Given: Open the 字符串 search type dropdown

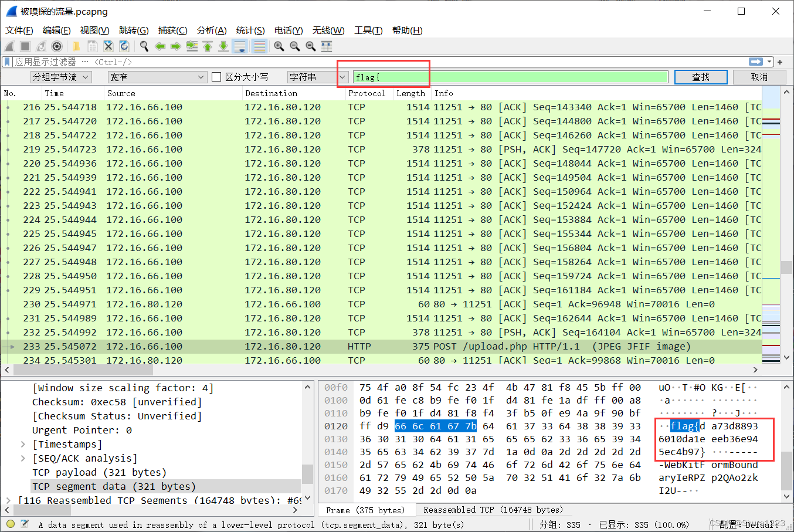Looking at the screenshot, I should tap(317, 77).
